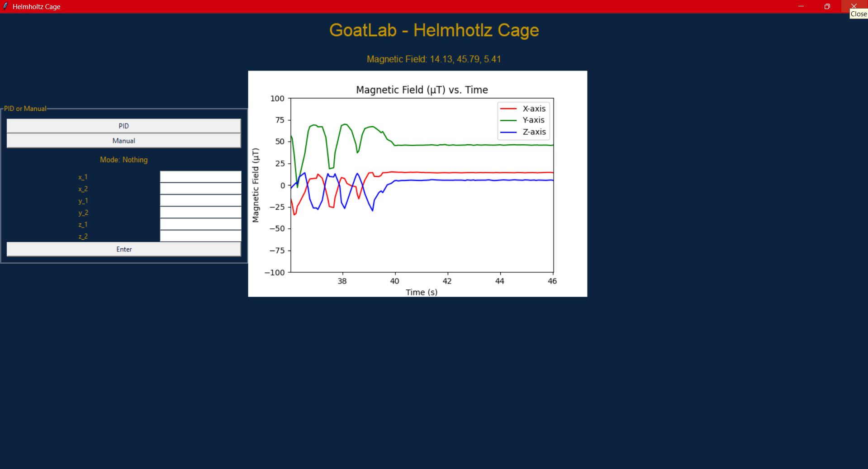Image resolution: width=868 pixels, height=469 pixels.
Task: Click the x_1 label text
Action: (x=83, y=177)
